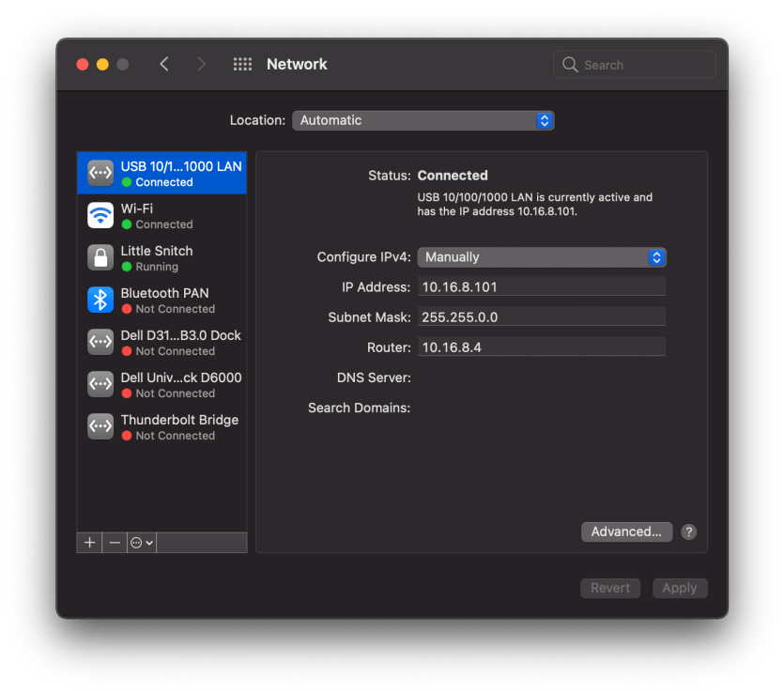Remove selected service with minus button

[x=115, y=543]
